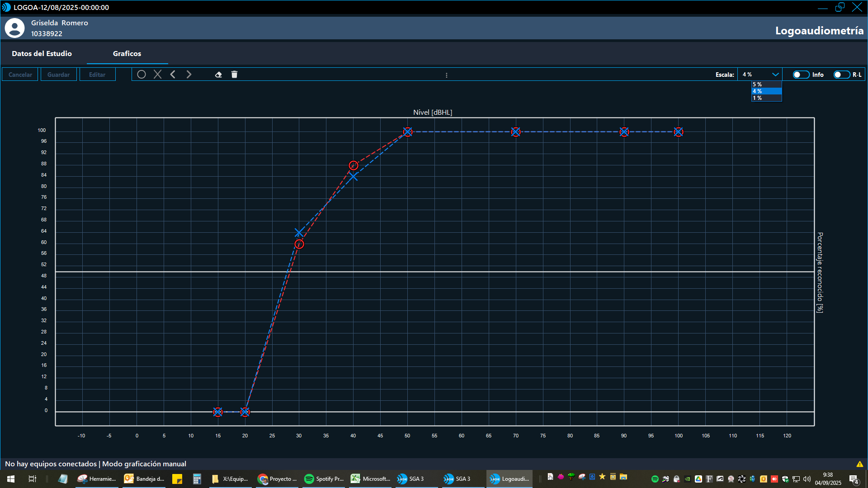Open the three-dot toolbar overflow menu
The width and height of the screenshot is (868, 488).
click(x=446, y=75)
